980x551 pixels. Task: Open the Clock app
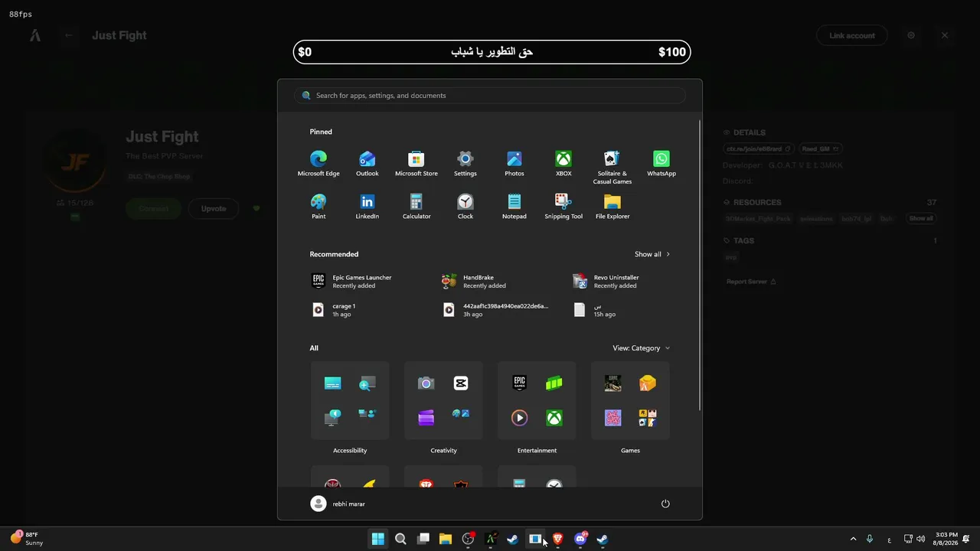[x=465, y=206]
